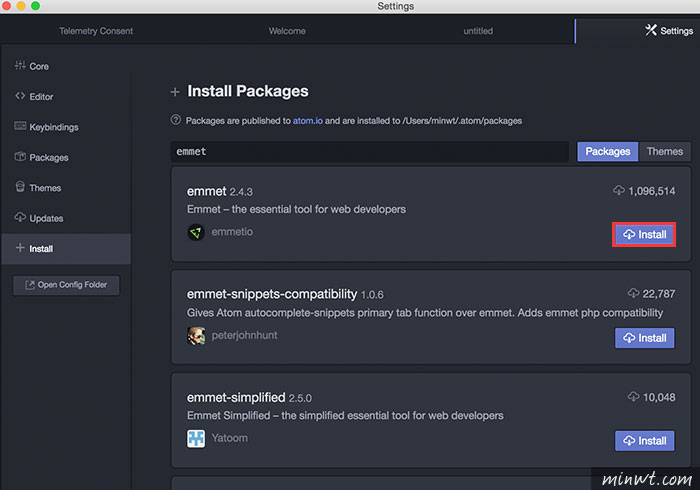700x490 pixels.
Task: Select the Settings tab
Action: (x=638, y=31)
